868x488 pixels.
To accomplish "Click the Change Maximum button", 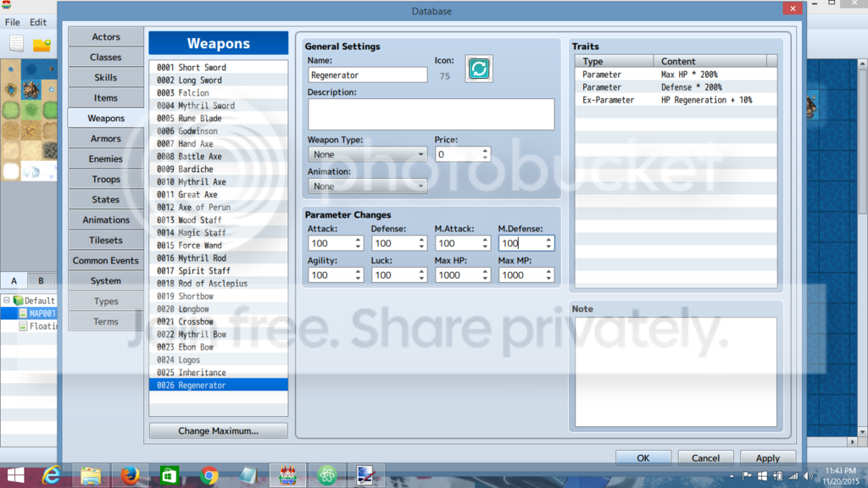I will [x=218, y=430].
